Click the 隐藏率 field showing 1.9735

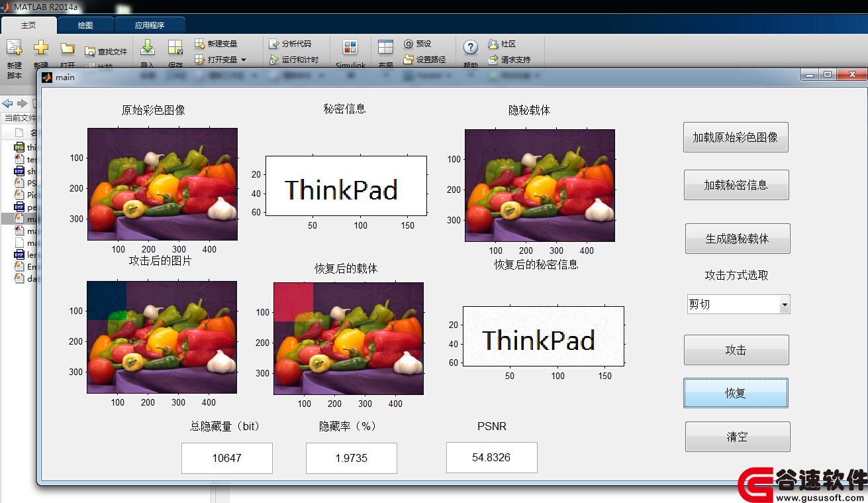(352, 458)
